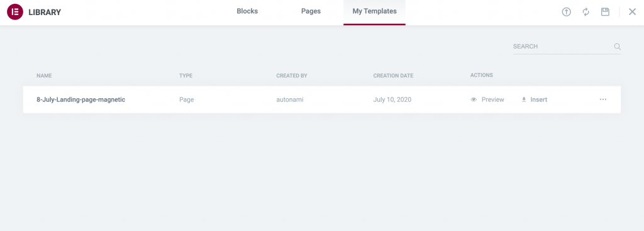Click the save template floppy icon
This screenshot has width=644, height=231.
[x=605, y=12]
